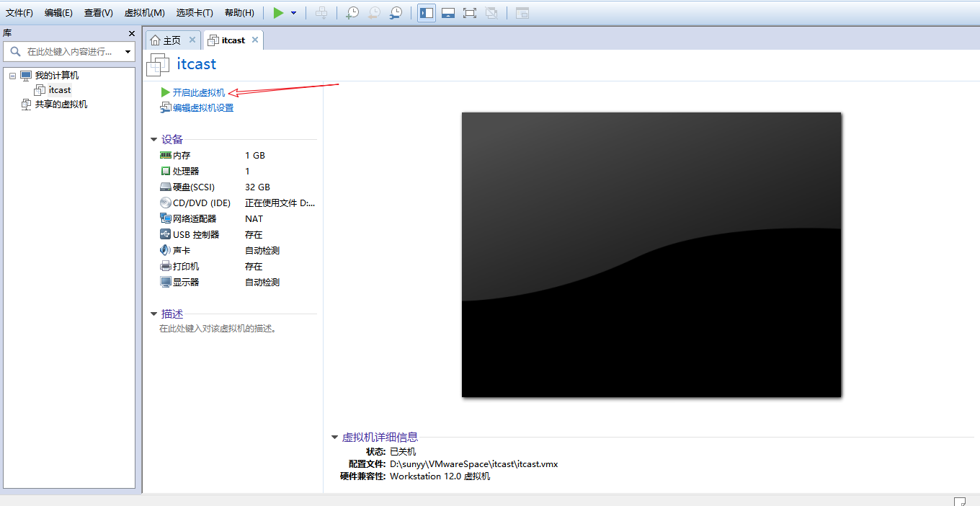
Task: Click the green power on toolbar icon
Action: 278,13
